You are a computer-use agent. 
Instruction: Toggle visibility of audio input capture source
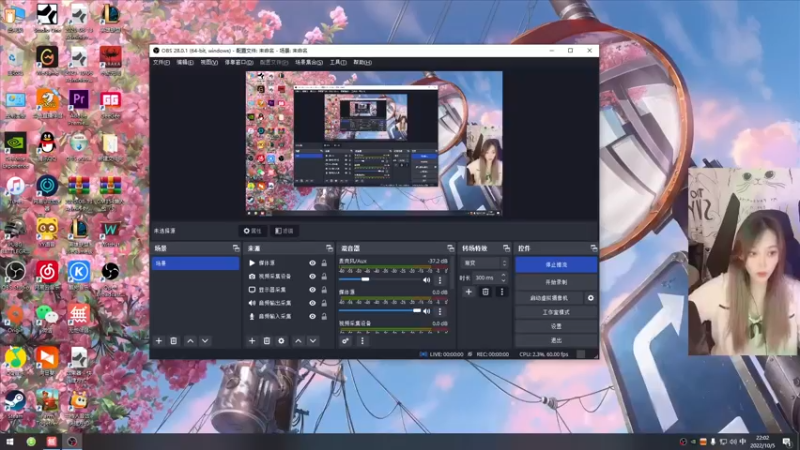312,316
